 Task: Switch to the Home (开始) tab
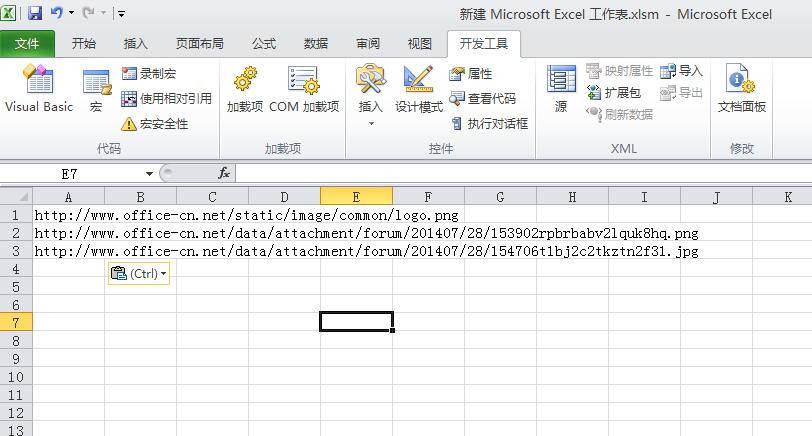click(84, 43)
